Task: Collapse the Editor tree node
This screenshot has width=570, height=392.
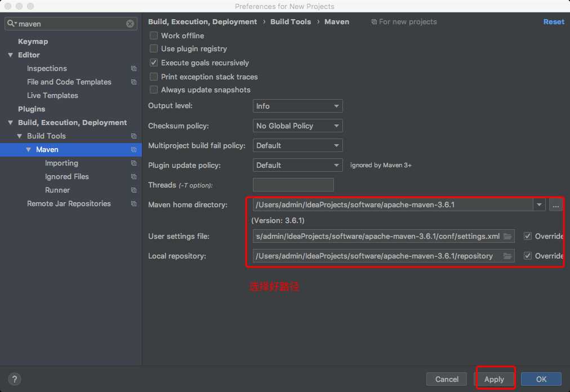Action: pyautogui.click(x=11, y=55)
